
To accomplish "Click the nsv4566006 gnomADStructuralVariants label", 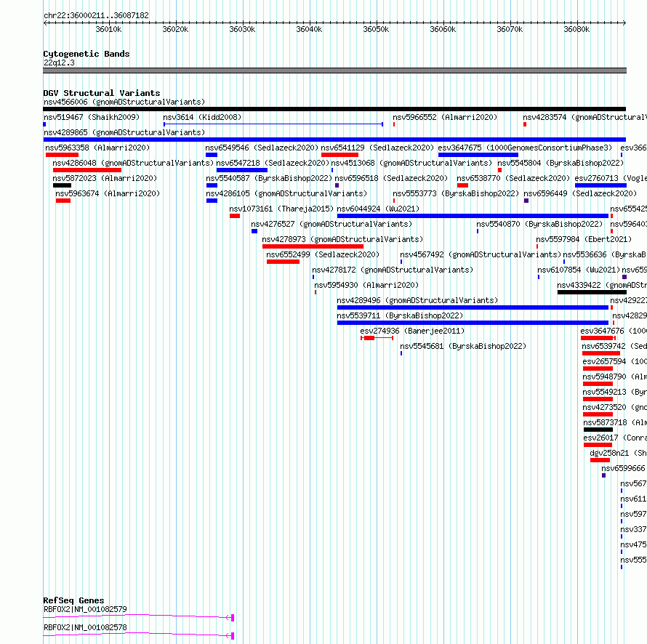I will pyautogui.click(x=124, y=102).
